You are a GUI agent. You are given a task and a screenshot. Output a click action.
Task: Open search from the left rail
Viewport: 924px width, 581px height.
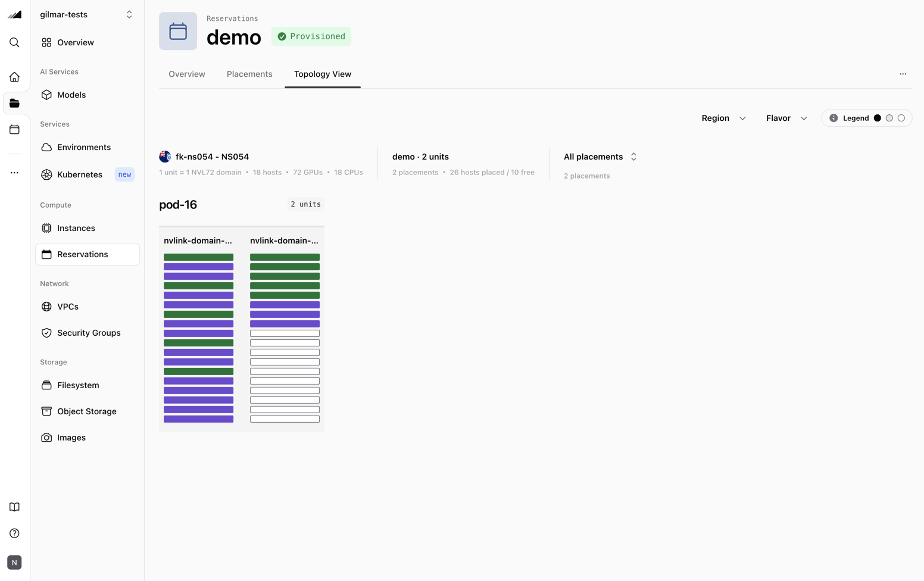[x=14, y=43]
